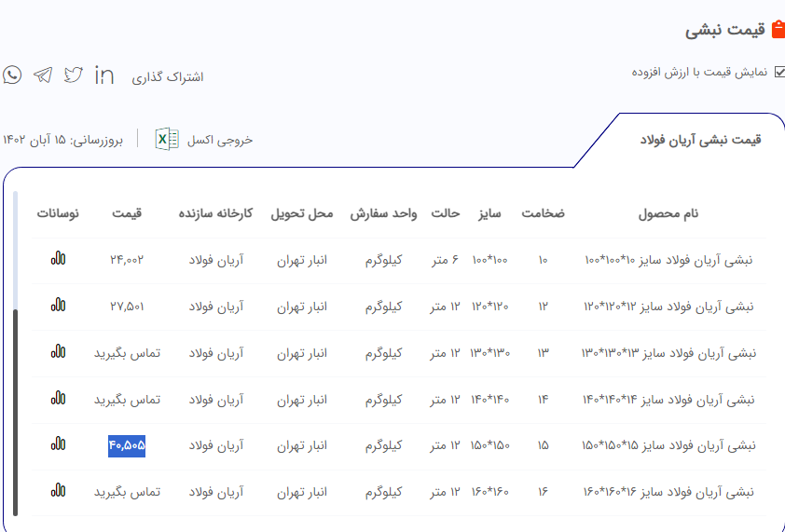Open price fluctuation chart for 130*130*13 row
The image size is (785, 532).
(59, 351)
